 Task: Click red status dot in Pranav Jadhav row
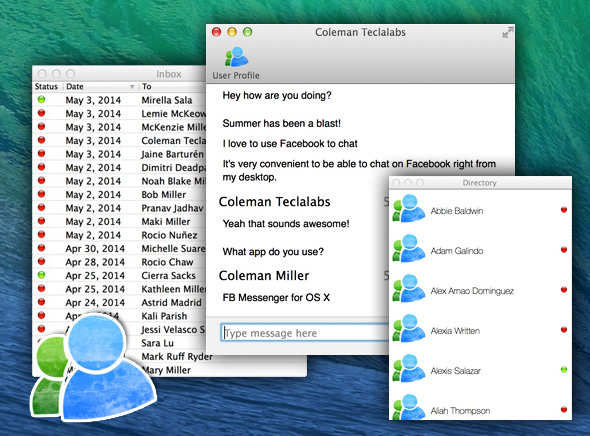click(x=41, y=207)
